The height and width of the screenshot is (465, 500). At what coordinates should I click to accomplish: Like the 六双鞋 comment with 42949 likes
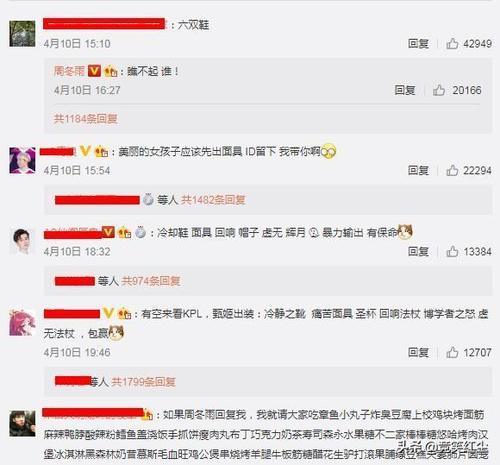tap(452, 43)
